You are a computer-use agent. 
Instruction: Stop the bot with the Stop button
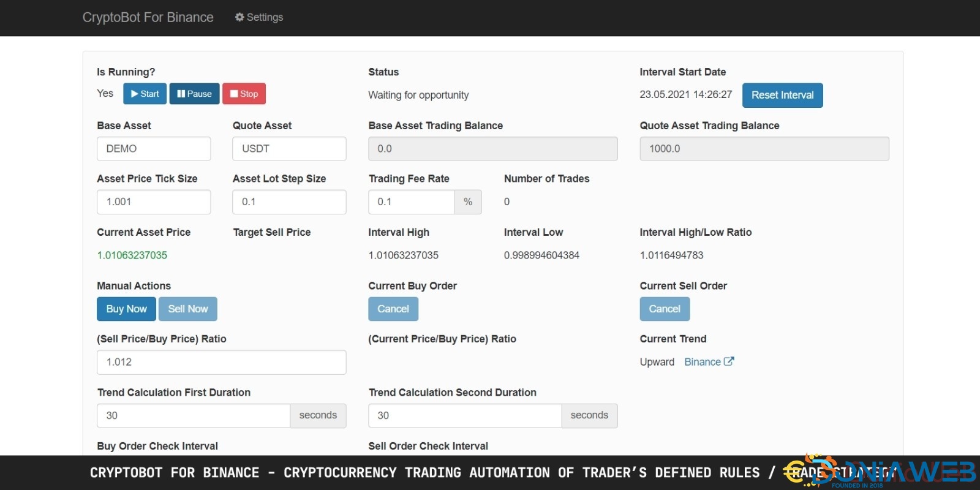(244, 94)
